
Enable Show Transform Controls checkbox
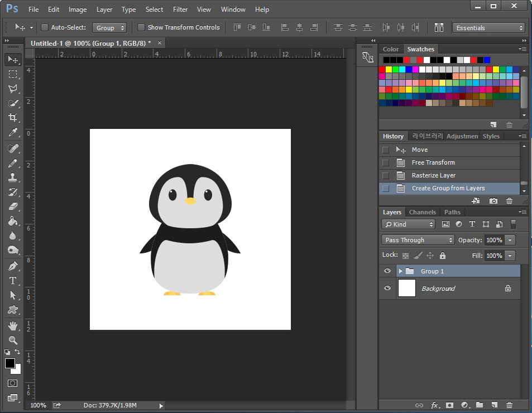(141, 27)
